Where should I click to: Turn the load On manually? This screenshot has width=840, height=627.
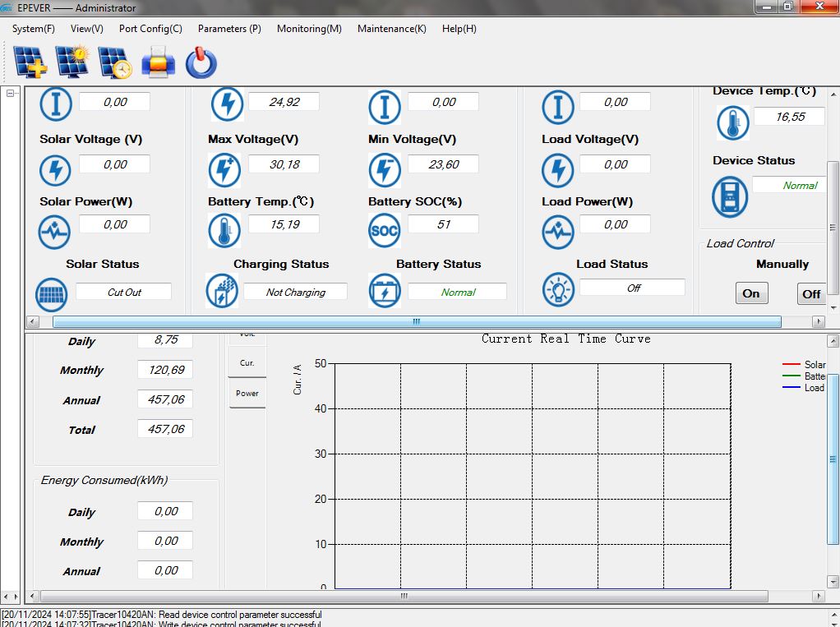click(x=751, y=293)
